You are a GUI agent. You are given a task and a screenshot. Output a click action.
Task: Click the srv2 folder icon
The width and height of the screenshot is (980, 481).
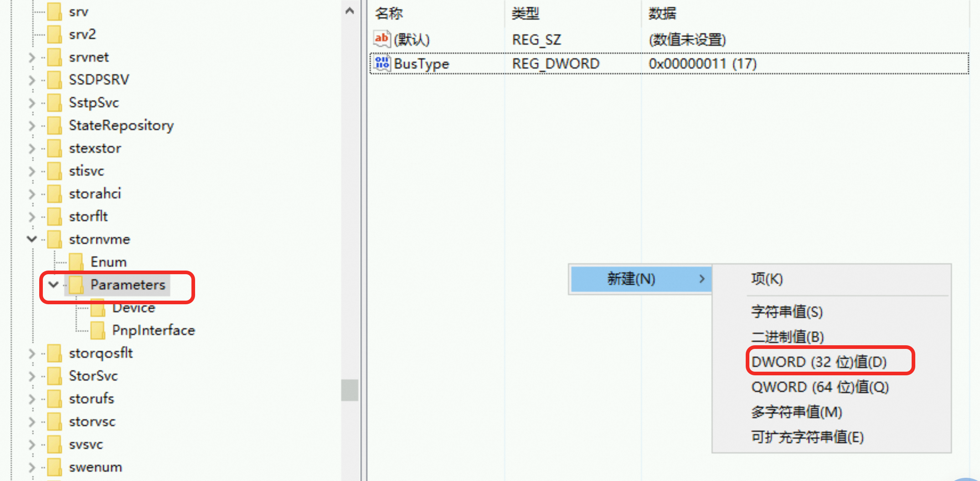click(x=55, y=34)
